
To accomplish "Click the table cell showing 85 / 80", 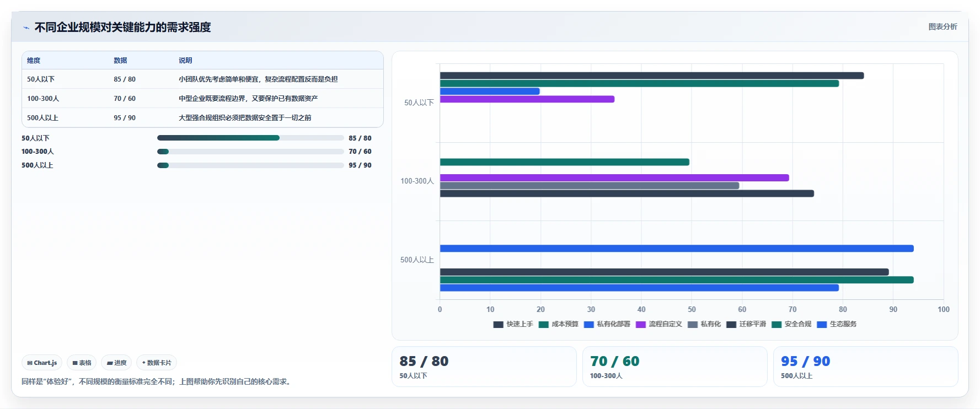I will 125,79.
